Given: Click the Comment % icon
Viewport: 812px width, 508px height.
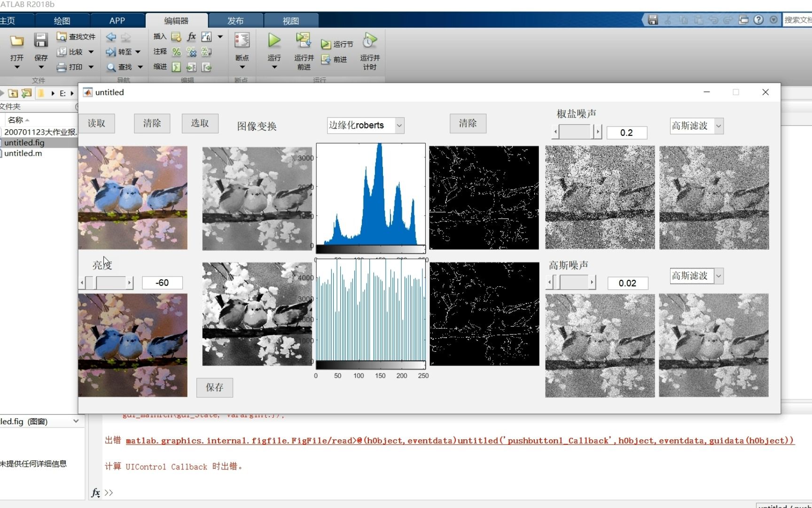Looking at the screenshot, I should click(176, 52).
